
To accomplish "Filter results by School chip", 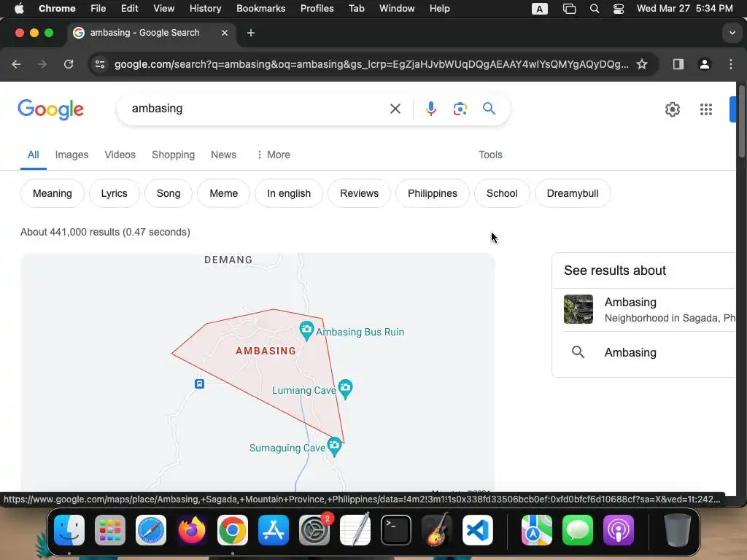I will 502,193.
